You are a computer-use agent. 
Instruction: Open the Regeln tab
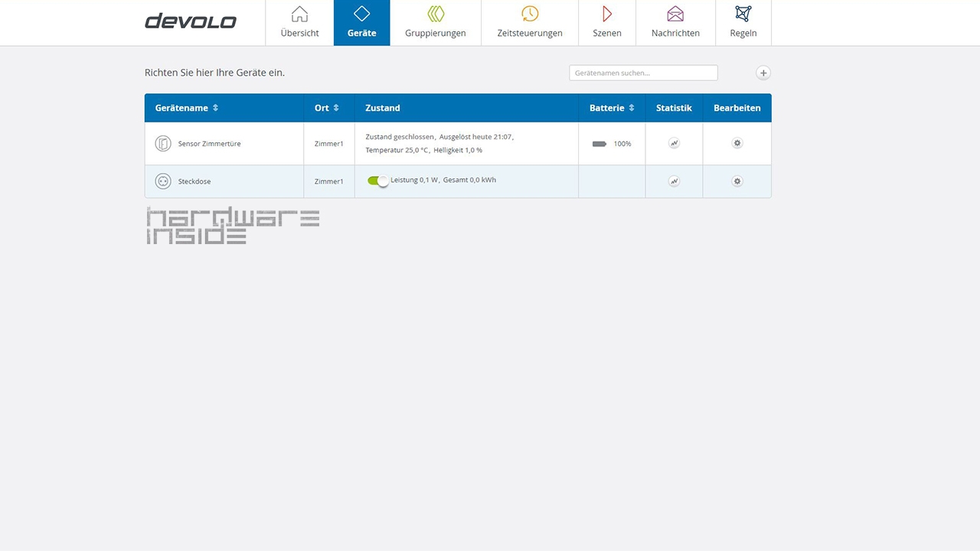[743, 23]
